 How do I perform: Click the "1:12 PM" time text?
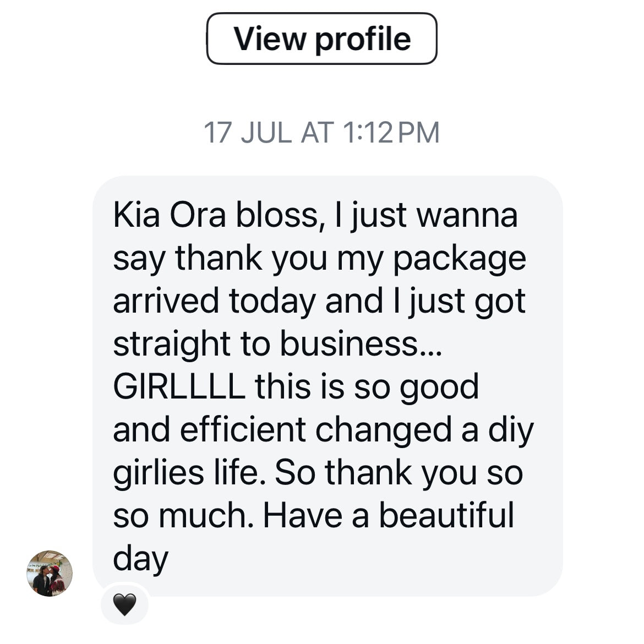pyautogui.click(x=391, y=133)
